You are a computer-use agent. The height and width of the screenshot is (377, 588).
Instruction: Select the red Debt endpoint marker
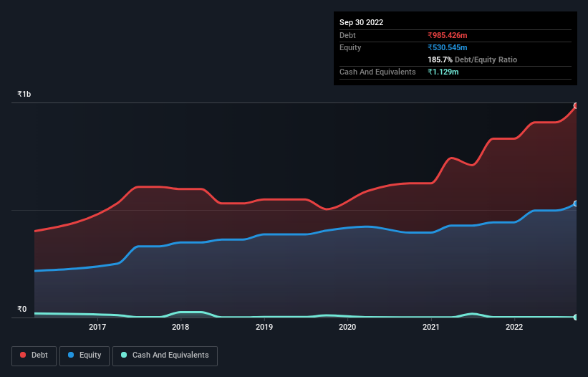(x=576, y=106)
